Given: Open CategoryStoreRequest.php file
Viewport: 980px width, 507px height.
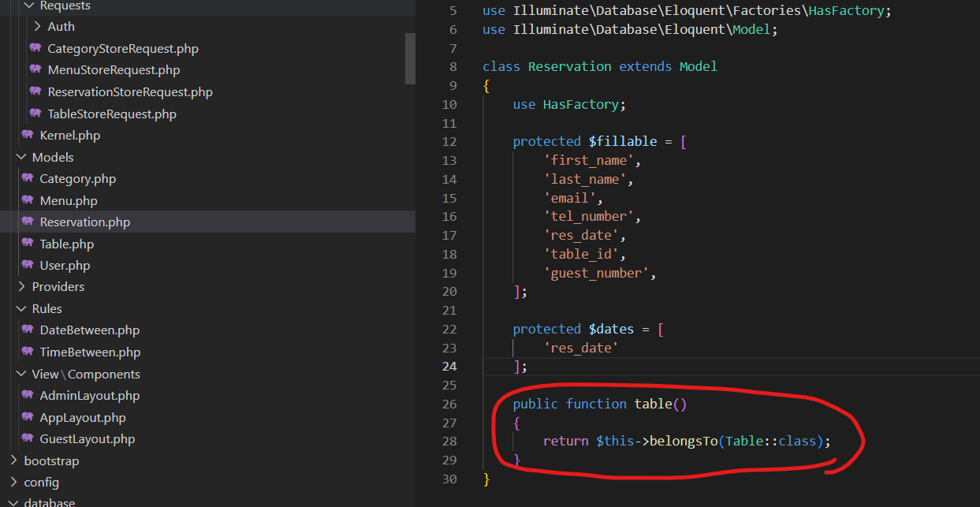Looking at the screenshot, I should [x=123, y=49].
